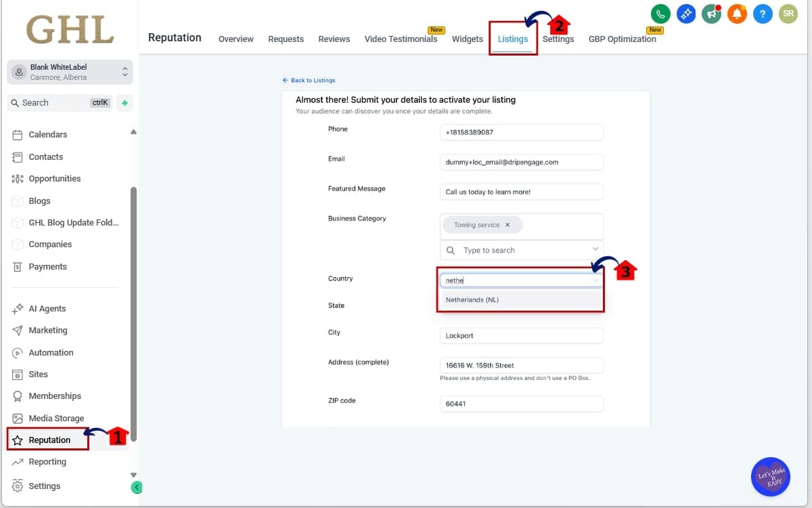812x508 pixels.
Task: Open the phone call icon in top bar
Action: [660, 14]
